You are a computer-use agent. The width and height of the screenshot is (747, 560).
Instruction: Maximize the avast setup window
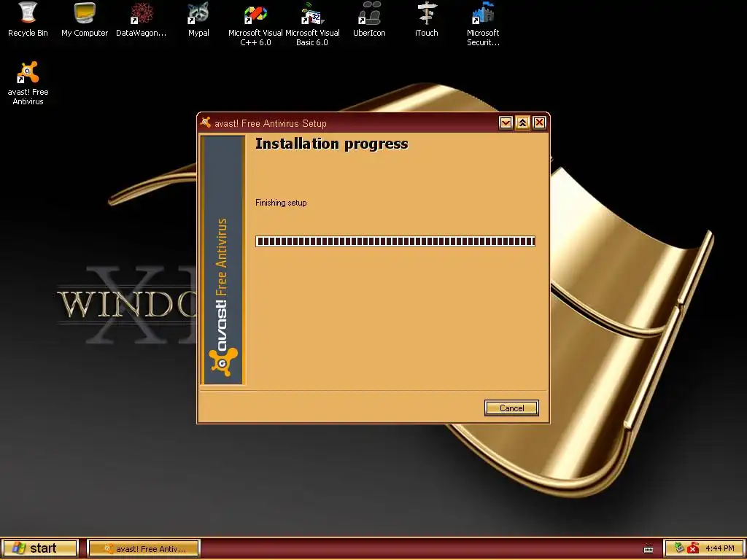click(522, 123)
